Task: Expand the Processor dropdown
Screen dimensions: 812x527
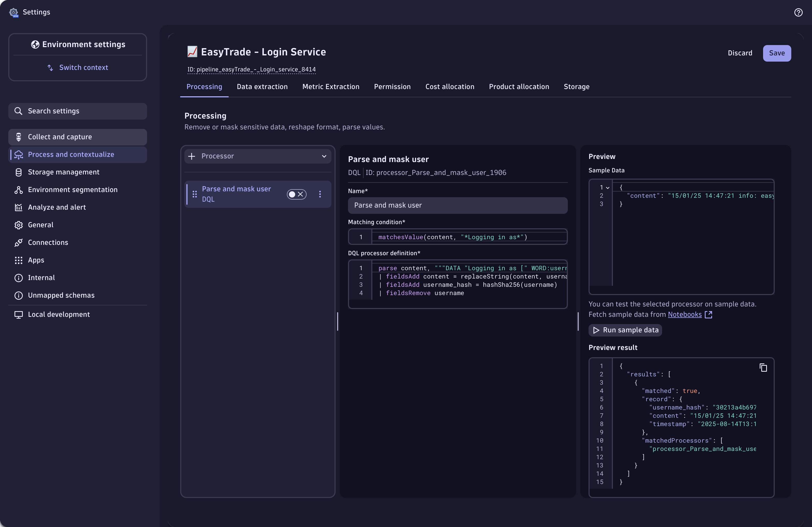Action: click(324, 156)
